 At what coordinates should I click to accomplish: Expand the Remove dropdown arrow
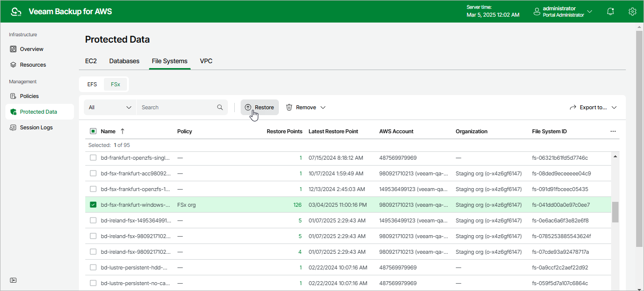322,107
